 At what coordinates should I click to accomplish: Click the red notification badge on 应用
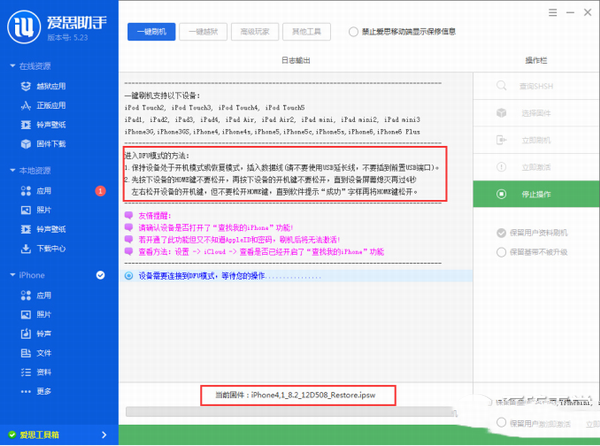pos(100,190)
